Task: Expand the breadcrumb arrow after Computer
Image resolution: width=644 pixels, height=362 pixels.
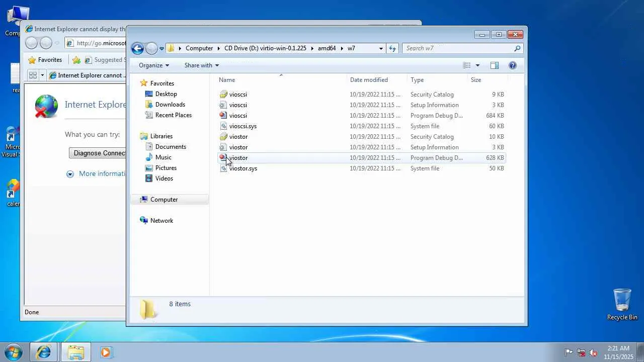Action: 219,48
